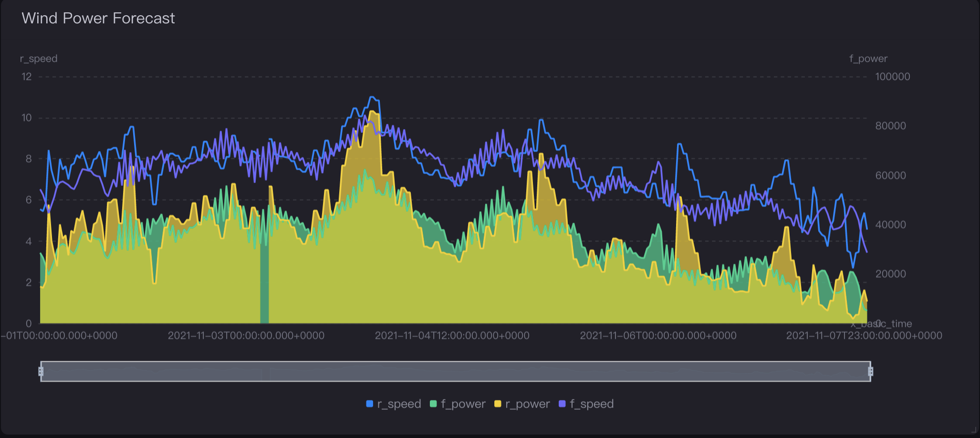The height and width of the screenshot is (438, 980).
Task: Click the 60000 right axis label
Action: (890, 176)
